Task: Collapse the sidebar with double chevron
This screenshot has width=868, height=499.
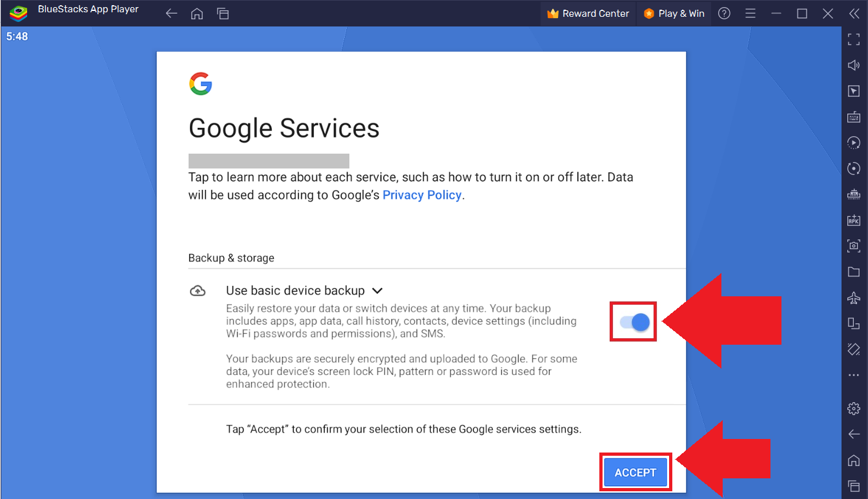Action: tap(854, 14)
